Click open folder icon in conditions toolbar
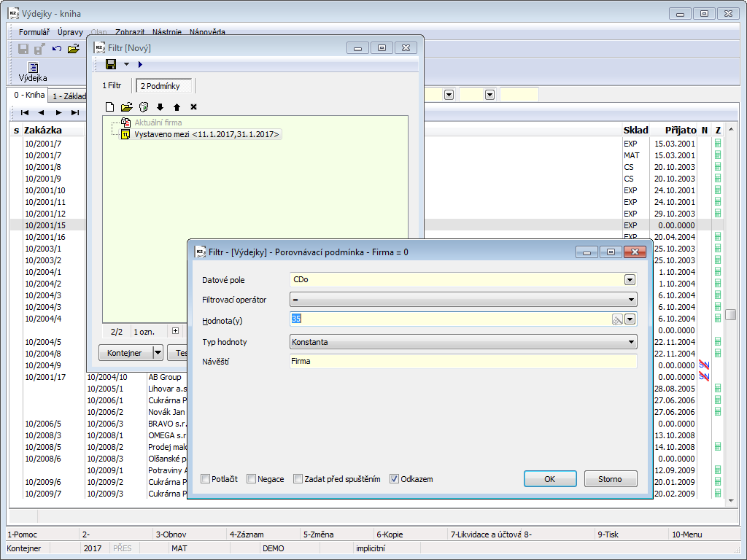The height and width of the screenshot is (560, 747). coord(126,107)
